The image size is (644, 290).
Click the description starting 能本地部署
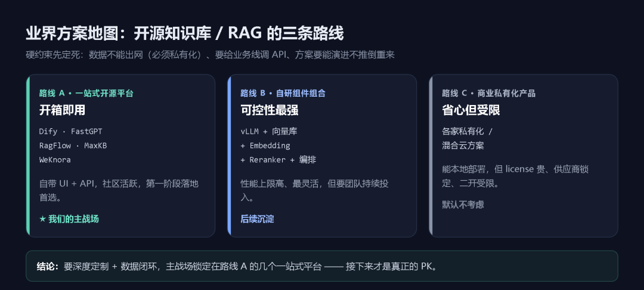[x=515, y=176]
